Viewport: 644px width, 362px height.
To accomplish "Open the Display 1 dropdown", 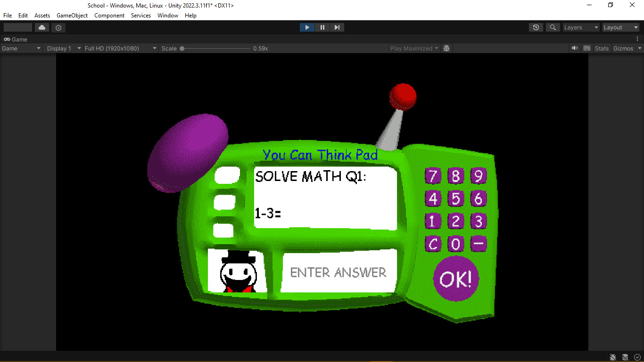I will click(x=62, y=48).
